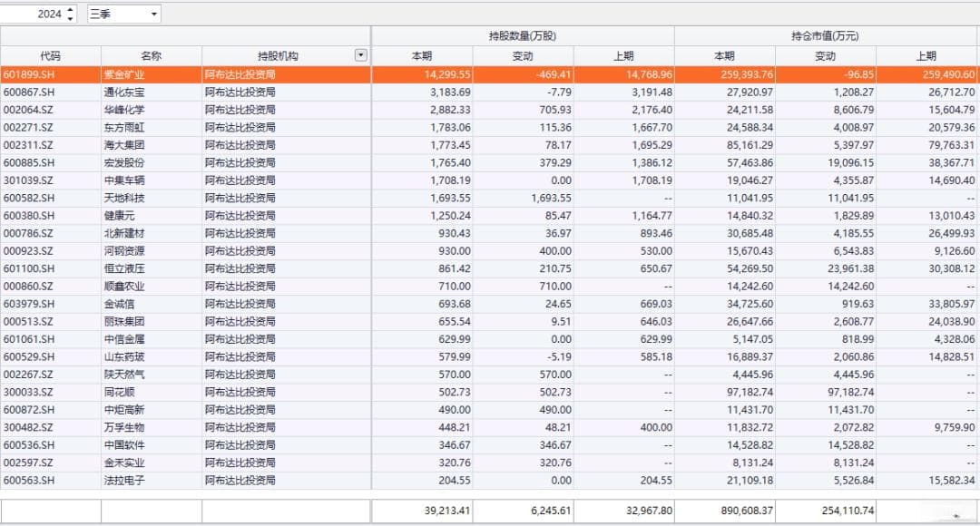
Task: Select stock code 002064.SZ
Action: pyautogui.click(x=51, y=110)
